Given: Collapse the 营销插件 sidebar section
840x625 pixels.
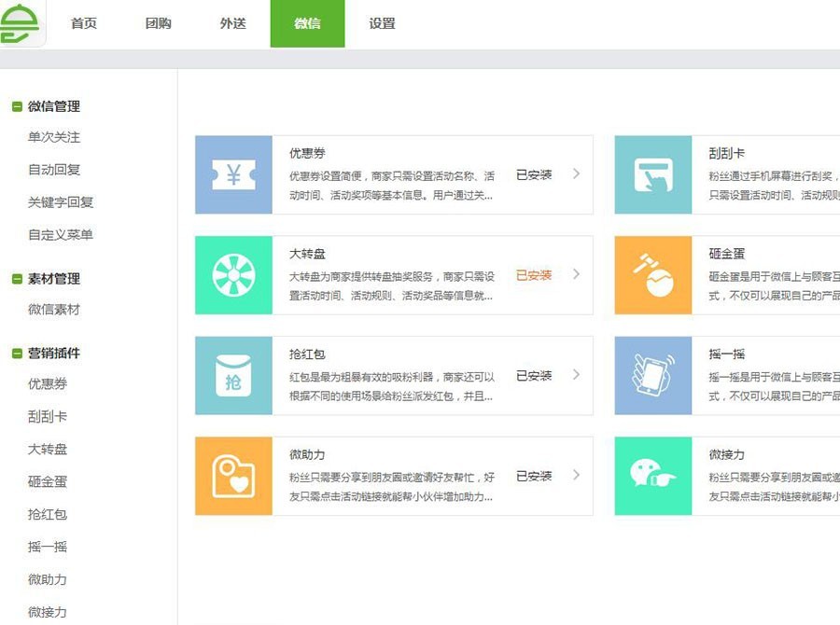Looking at the screenshot, I should [x=17, y=354].
